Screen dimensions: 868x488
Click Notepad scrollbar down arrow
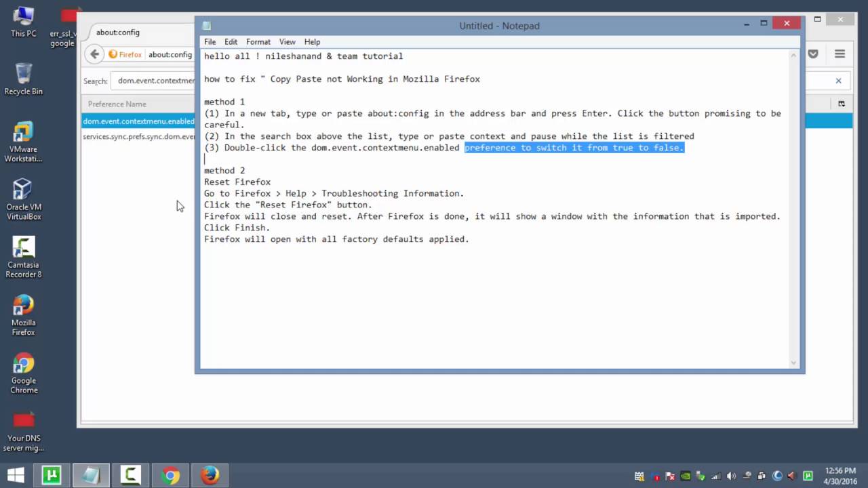pos(793,363)
